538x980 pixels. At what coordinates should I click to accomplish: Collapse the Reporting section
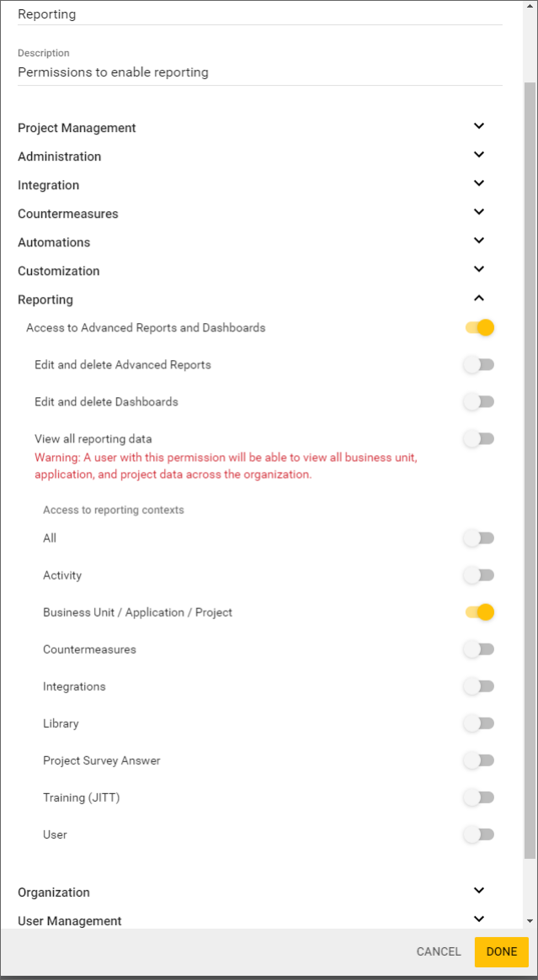coord(478,297)
